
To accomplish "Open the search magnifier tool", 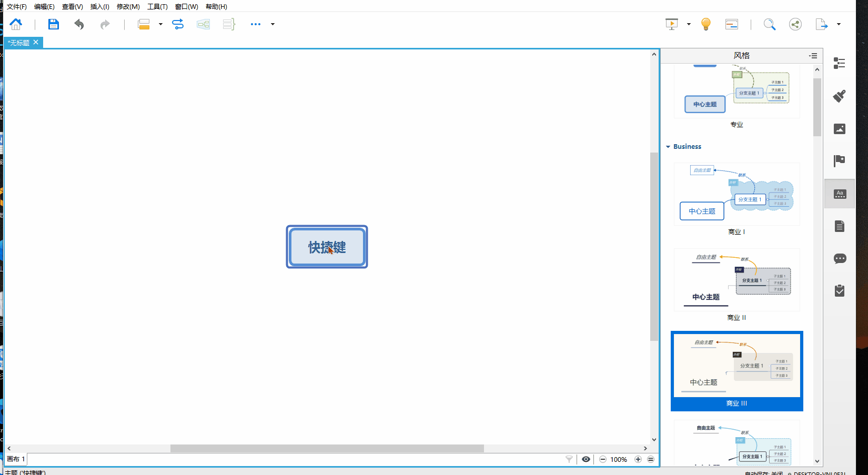I will (770, 24).
